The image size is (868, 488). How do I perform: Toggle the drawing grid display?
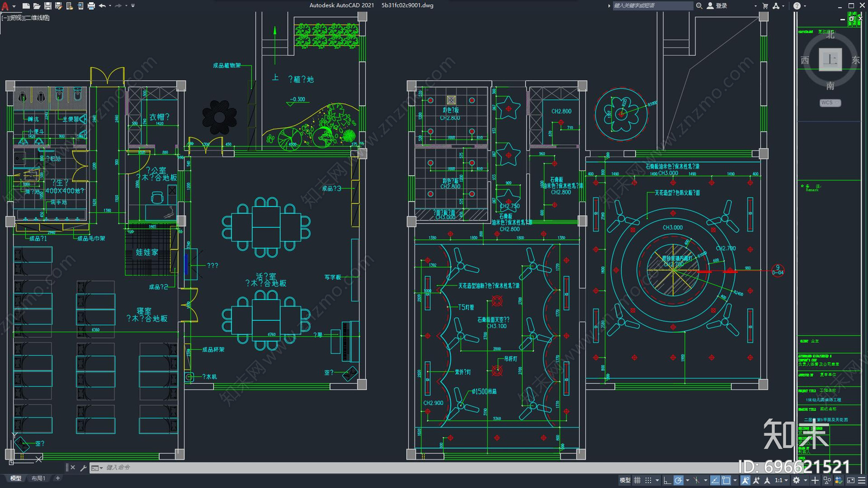click(637, 480)
